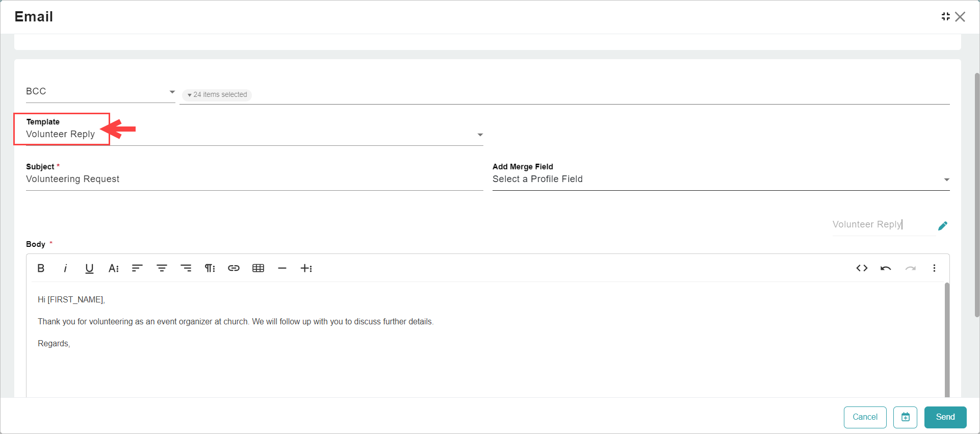The width and height of the screenshot is (980, 434).
Task: Toggle bold formatting in body editor
Action: tap(41, 268)
